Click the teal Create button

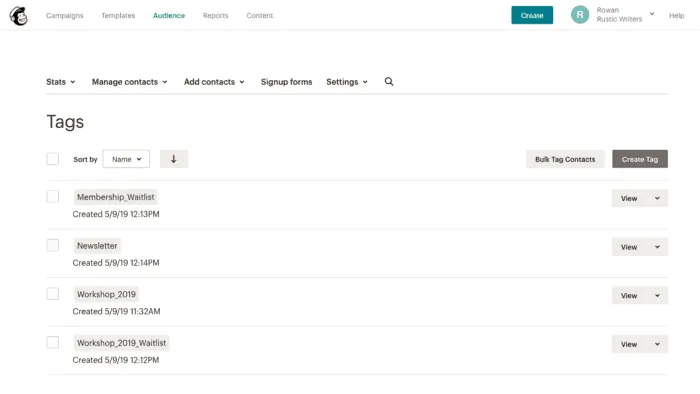pyautogui.click(x=532, y=15)
